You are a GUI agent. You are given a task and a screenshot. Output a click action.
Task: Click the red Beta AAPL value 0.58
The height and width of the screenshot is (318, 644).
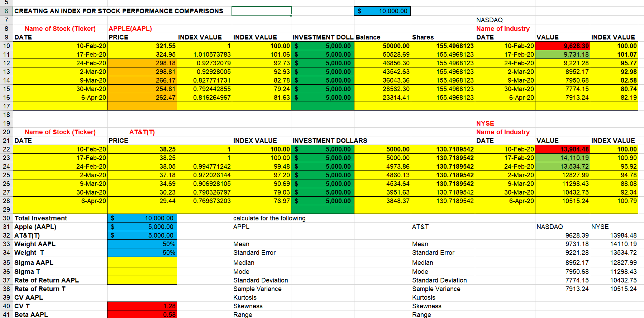point(142,315)
